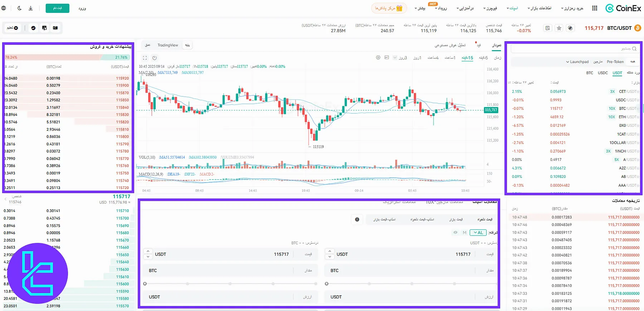Open the language globe icon
This screenshot has width=644, height=311.
(x=4, y=8)
